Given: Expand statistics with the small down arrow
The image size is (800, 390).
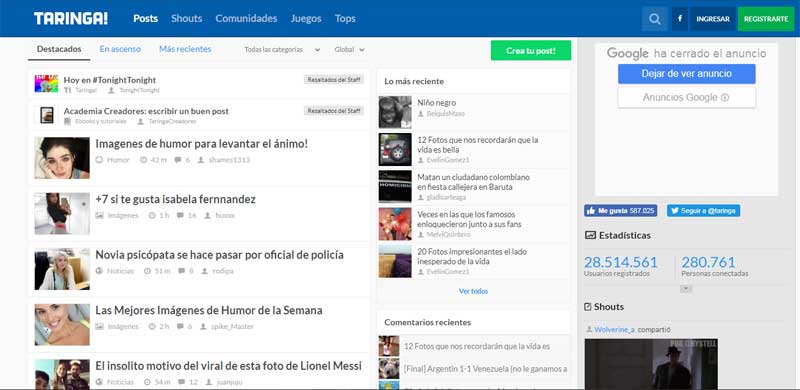Looking at the screenshot, I should (686, 289).
